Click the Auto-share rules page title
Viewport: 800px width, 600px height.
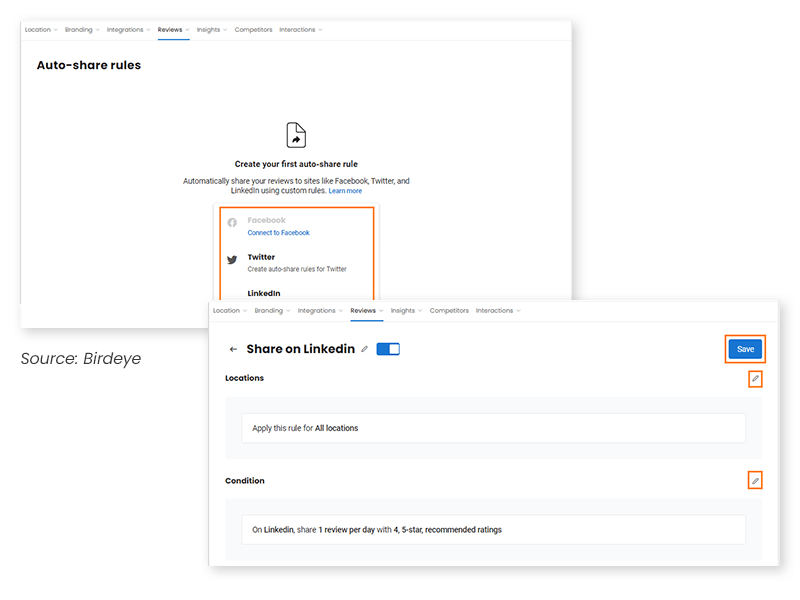click(x=89, y=65)
